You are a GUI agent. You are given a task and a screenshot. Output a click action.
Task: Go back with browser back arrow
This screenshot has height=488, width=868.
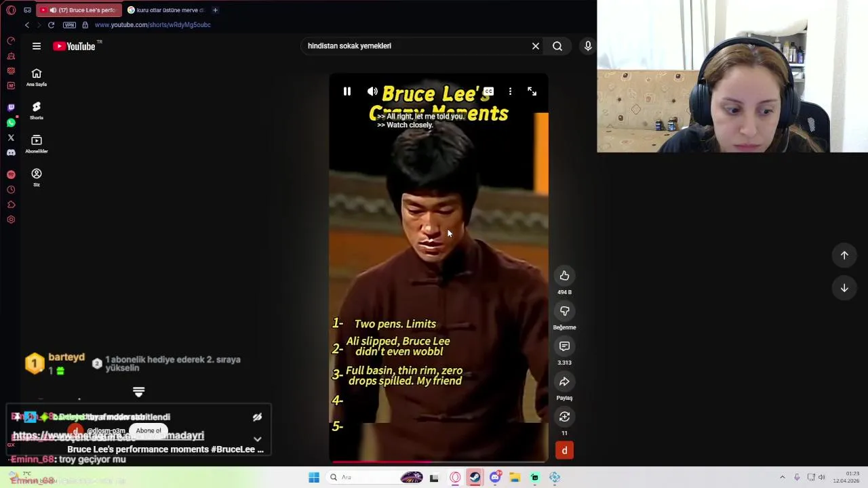tap(27, 25)
